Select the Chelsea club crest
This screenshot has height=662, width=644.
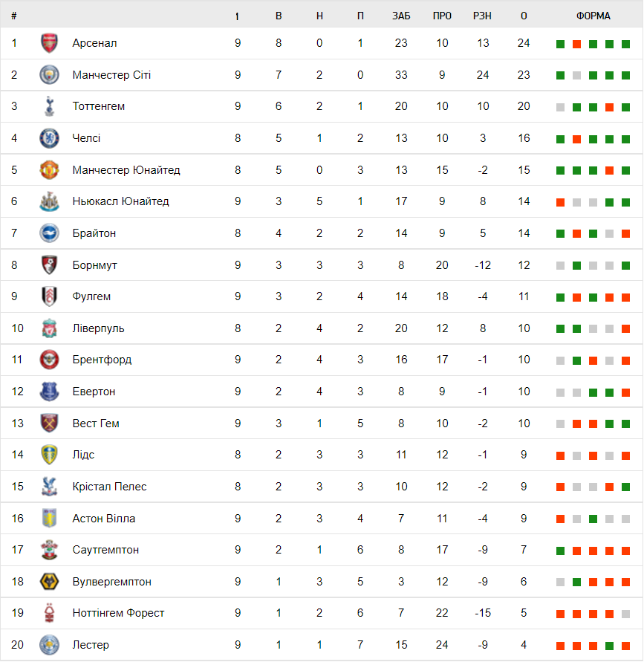49,138
